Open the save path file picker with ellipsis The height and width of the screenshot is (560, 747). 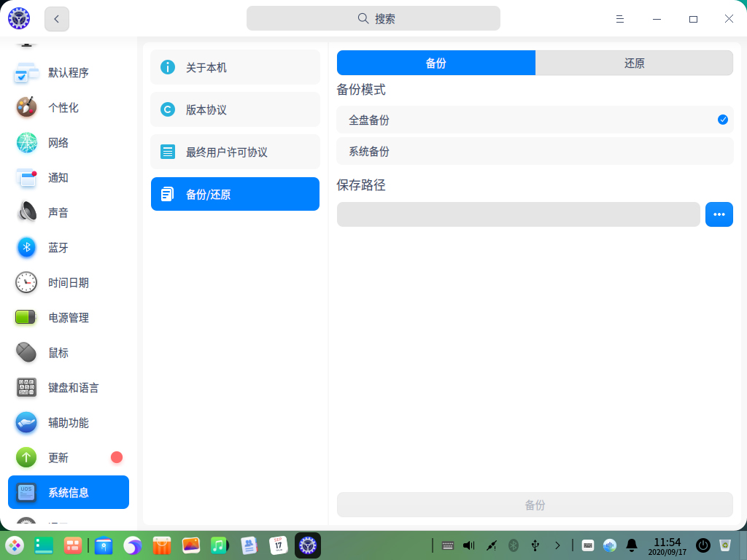point(719,214)
